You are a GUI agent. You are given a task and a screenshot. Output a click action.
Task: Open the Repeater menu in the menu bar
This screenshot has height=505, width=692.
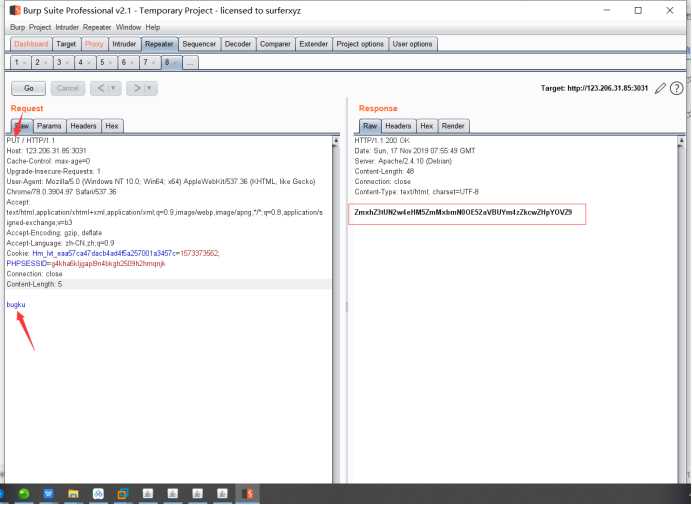[x=97, y=27]
